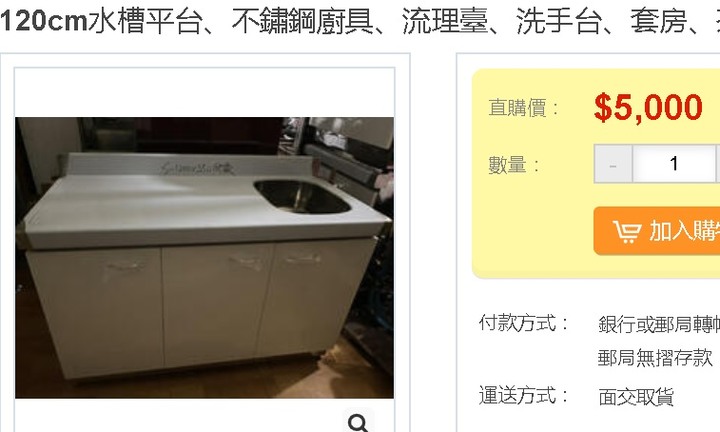Select the 銀行或郵局轉帳 payment text
The height and width of the screenshot is (432, 720).
click(x=659, y=324)
